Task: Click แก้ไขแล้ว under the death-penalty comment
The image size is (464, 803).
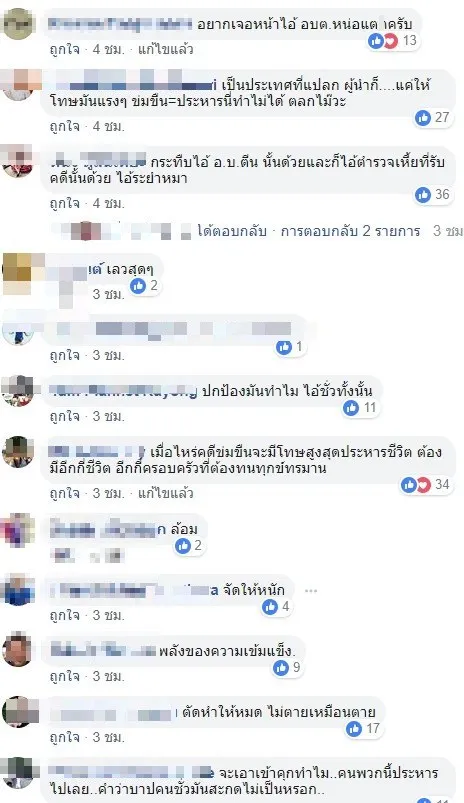Action: (x=165, y=493)
